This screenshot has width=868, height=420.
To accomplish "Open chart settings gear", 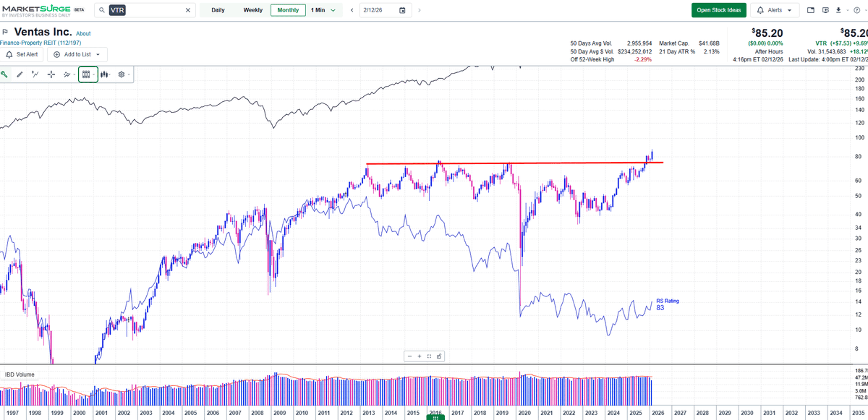I will tap(122, 74).
